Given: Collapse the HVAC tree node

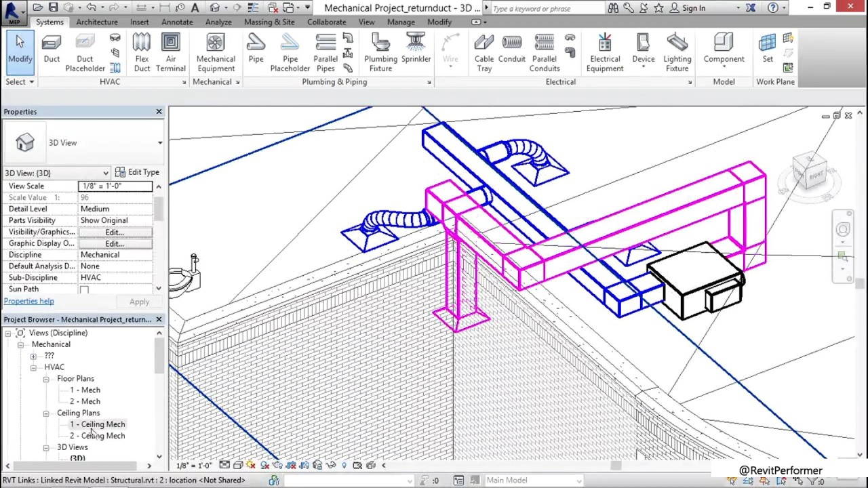Looking at the screenshot, I should coord(33,367).
